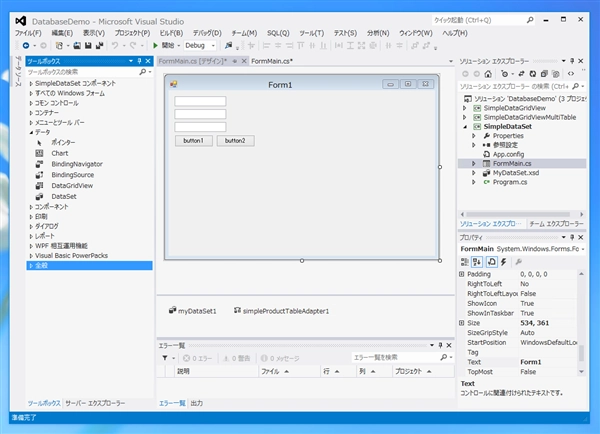This screenshot has width=600, height=434.
Task: Click the Visual Studio logo icon
Action: 21,21
